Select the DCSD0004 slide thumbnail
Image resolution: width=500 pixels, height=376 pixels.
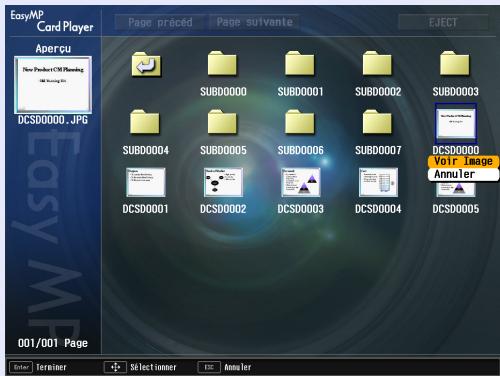click(378, 182)
